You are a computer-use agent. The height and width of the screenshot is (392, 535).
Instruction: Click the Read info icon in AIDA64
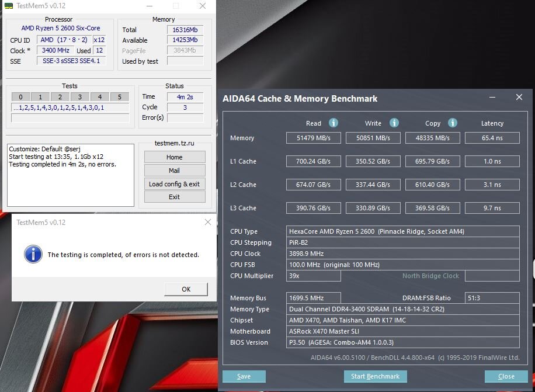pyautogui.click(x=333, y=123)
